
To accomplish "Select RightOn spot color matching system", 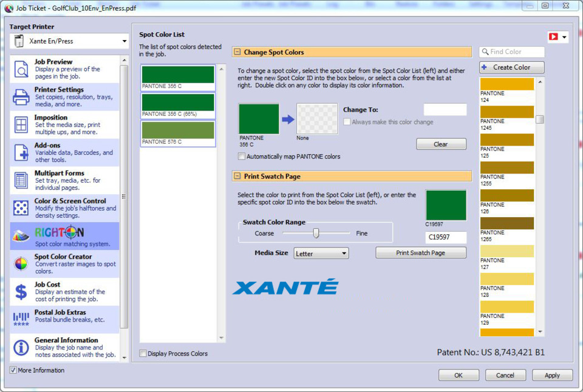I will coord(65,236).
